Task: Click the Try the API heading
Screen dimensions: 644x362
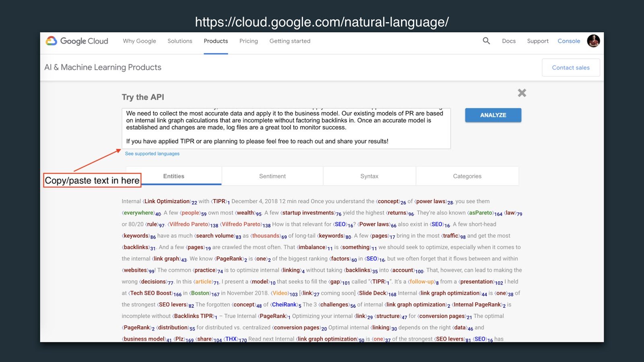Action: [x=143, y=97]
